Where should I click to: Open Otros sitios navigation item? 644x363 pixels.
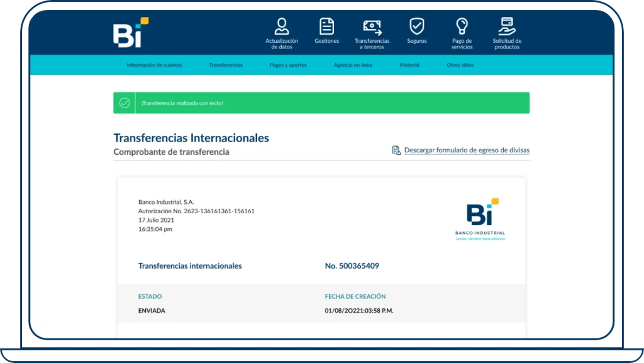[460, 64]
